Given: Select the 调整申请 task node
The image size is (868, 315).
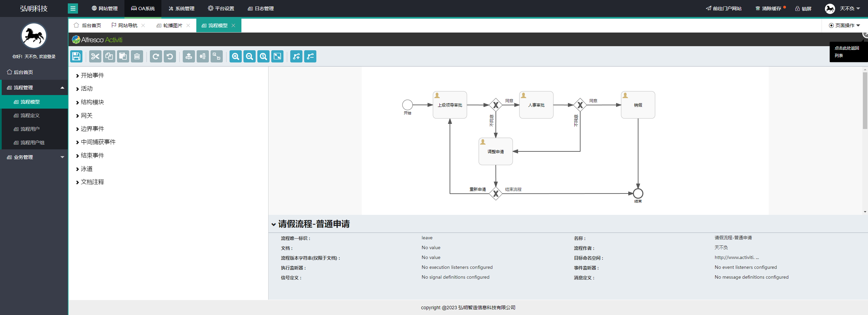Looking at the screenshot, I should (496, 151).
